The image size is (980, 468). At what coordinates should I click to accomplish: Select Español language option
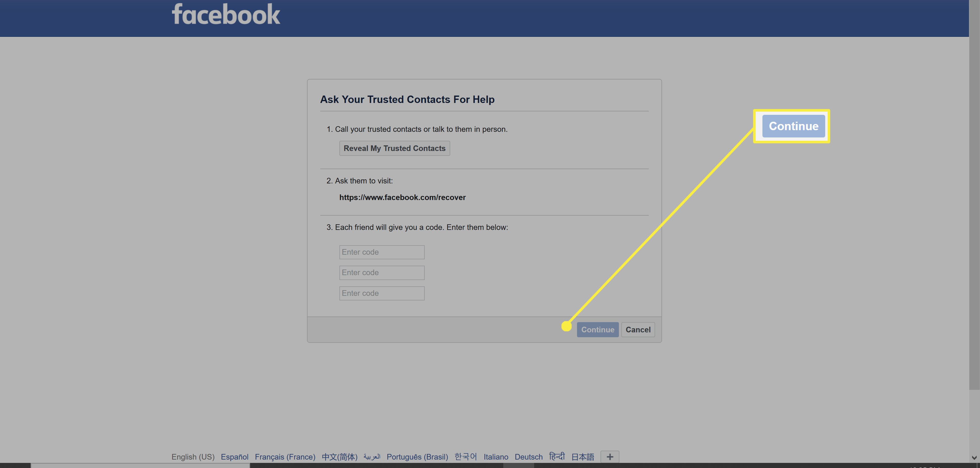pos(234,456)
